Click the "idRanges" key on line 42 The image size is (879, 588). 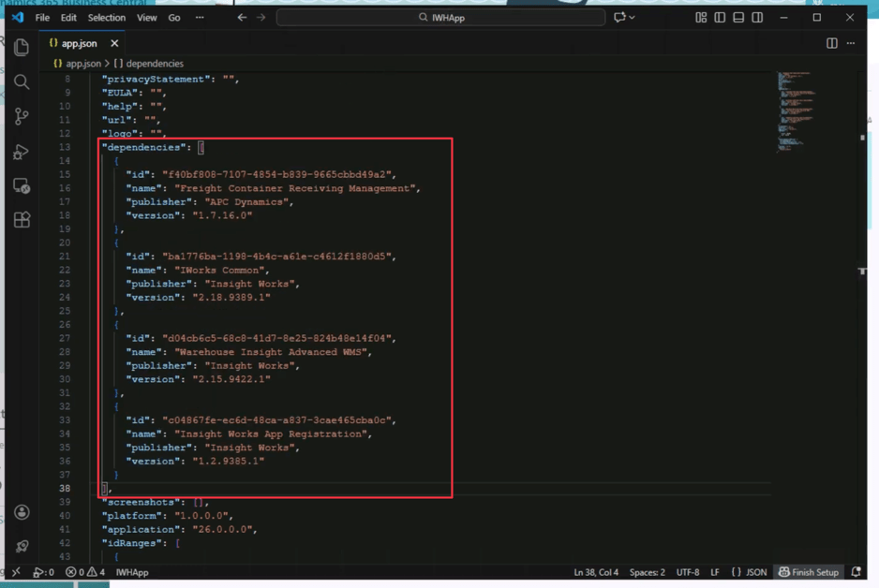pyautogui.click(x=132, y=543)
